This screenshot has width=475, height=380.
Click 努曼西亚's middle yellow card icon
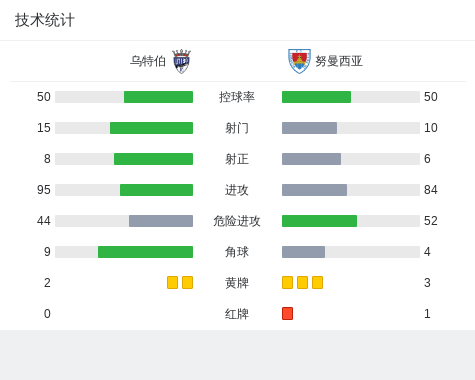coord(302,283)
